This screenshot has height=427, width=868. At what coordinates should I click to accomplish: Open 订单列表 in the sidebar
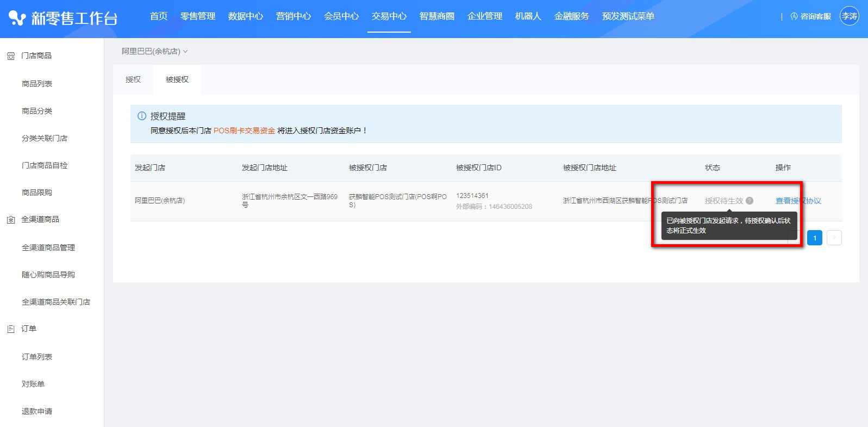37,357
